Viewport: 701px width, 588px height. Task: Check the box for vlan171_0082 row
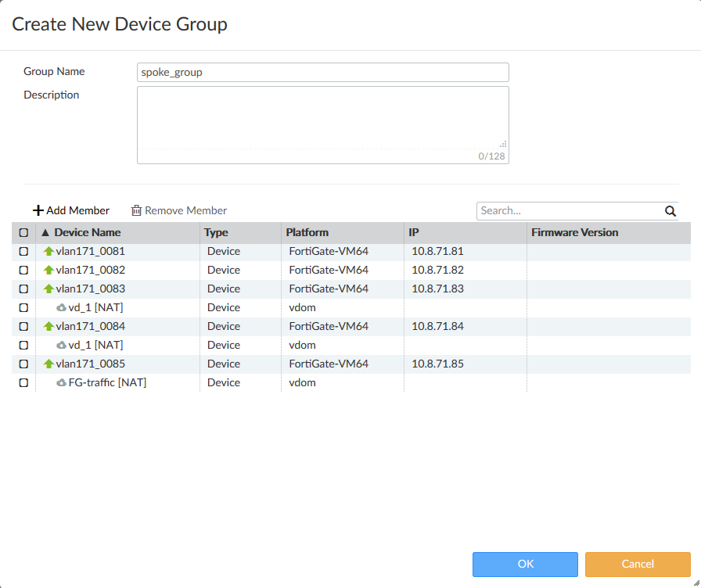23,271
